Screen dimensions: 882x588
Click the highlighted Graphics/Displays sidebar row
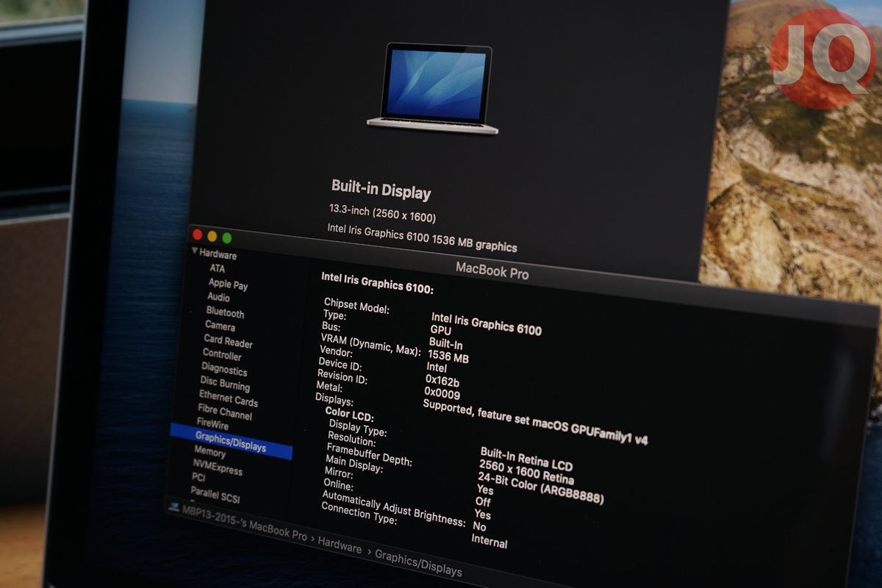(x=231, y=442)
